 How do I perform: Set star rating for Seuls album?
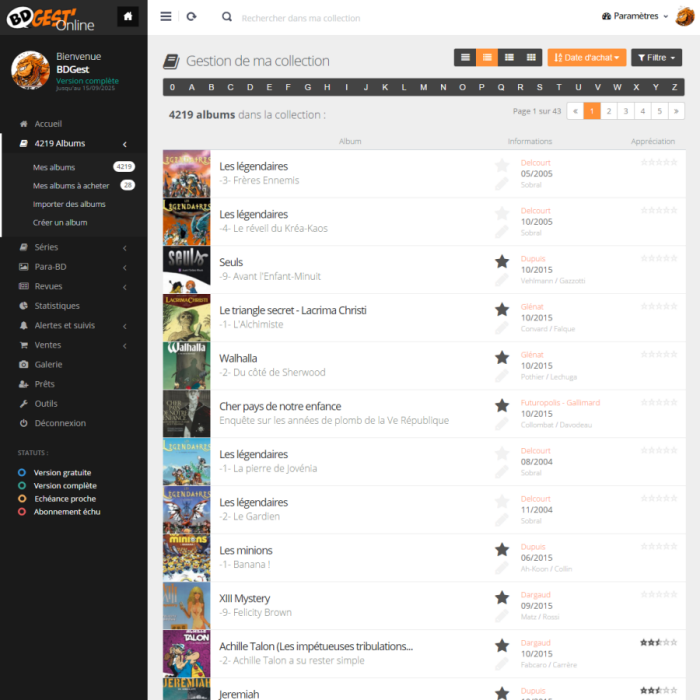tap(658, 258)
